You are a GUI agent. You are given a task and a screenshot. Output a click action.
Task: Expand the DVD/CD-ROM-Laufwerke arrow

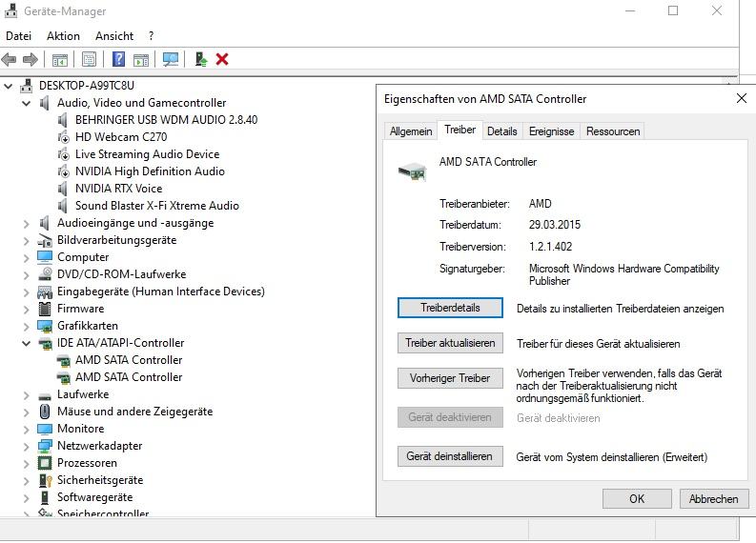click(27, 274)
